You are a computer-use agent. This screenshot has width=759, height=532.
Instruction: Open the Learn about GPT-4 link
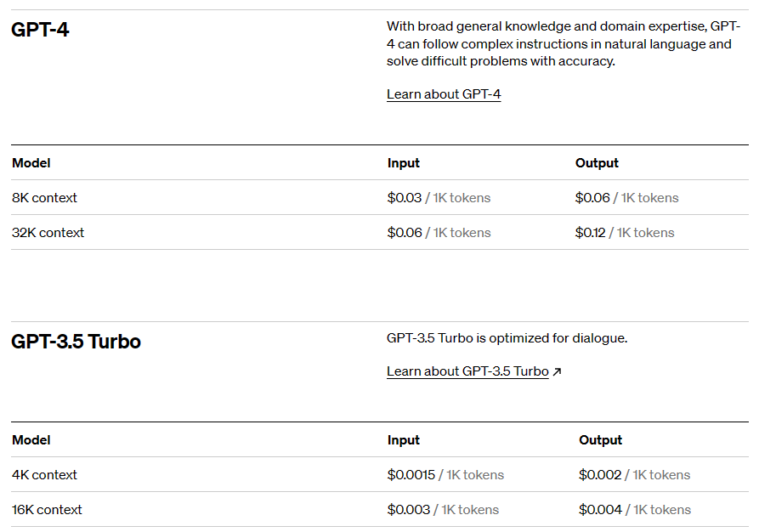click(444, 94)
